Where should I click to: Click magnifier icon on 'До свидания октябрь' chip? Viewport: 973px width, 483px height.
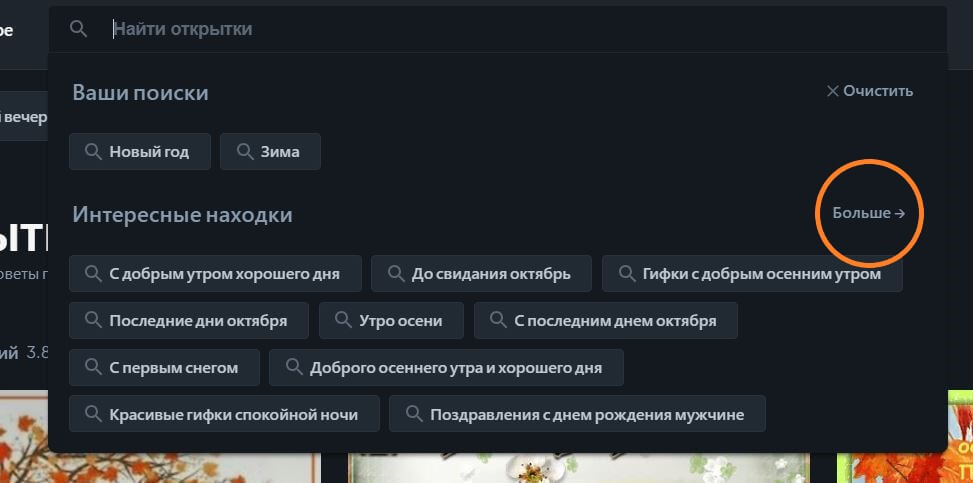point(395,273)
